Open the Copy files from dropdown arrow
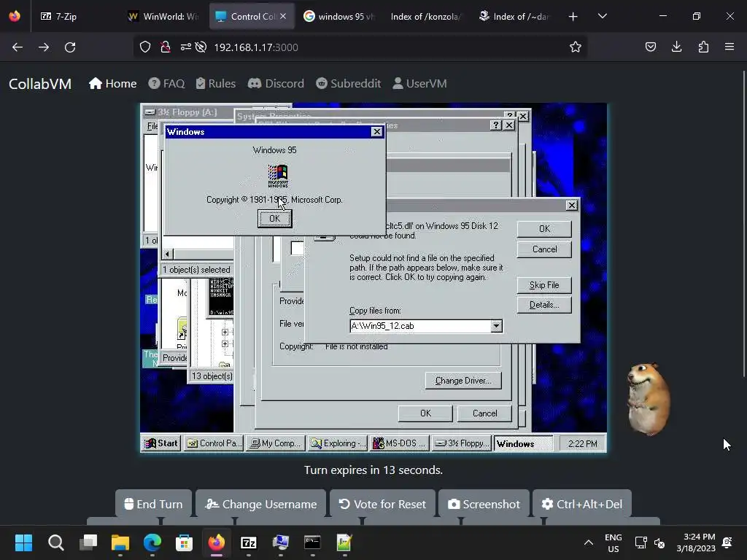This screenshot has height=560, width=747. click(496, 326)
